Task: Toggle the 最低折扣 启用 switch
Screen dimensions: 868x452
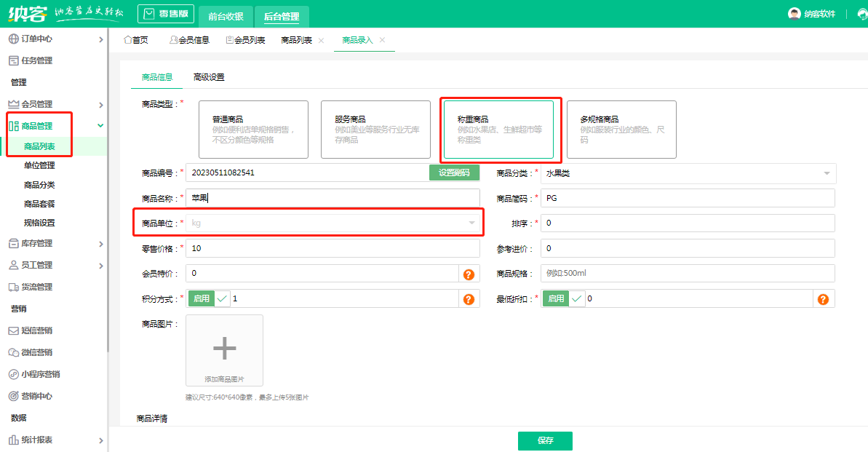Action: [x=564, y=299]
